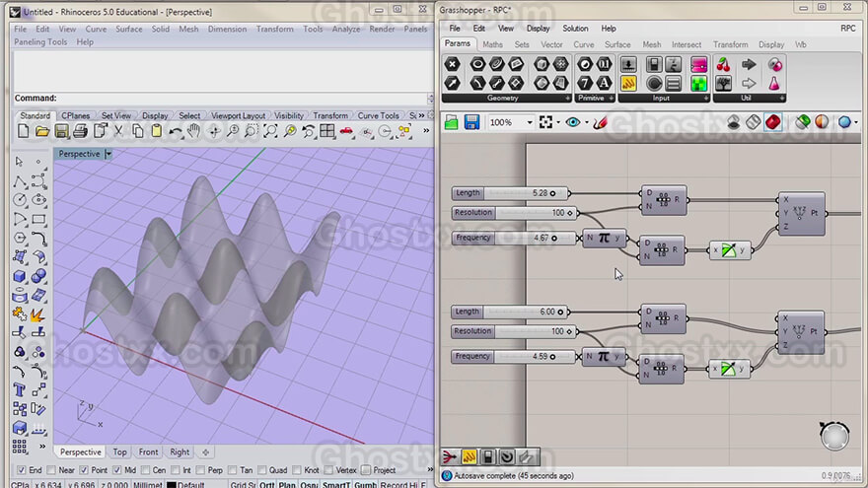Show more Rhino standard toolbar buttons chevron

pyautogui.click(x=426, y=131)
